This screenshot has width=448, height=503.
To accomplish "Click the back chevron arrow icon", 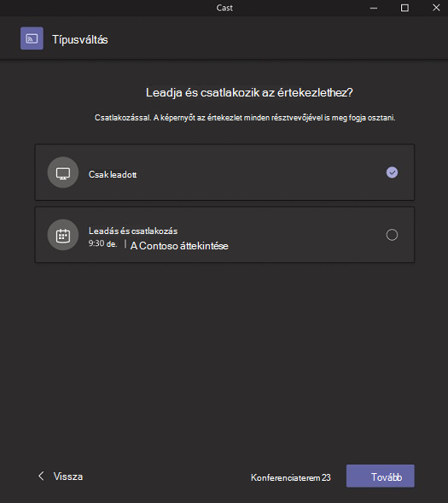I will [x=41, y=476].
